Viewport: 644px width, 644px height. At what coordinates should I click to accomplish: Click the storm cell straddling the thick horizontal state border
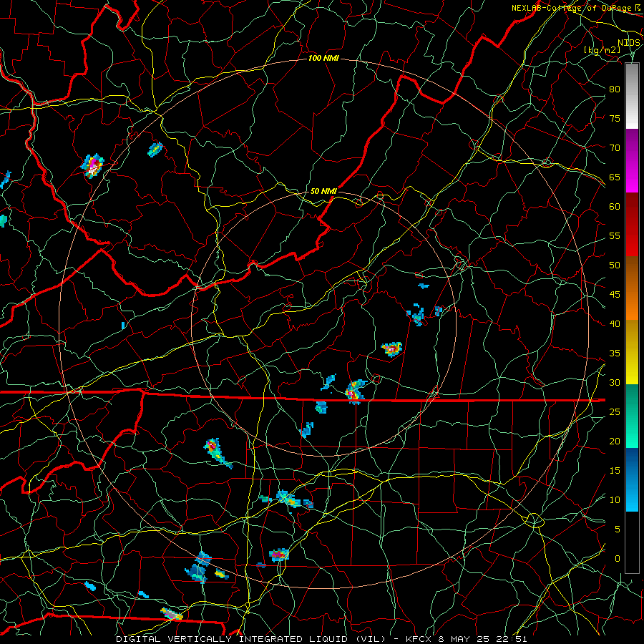click(x=355, y=391)
